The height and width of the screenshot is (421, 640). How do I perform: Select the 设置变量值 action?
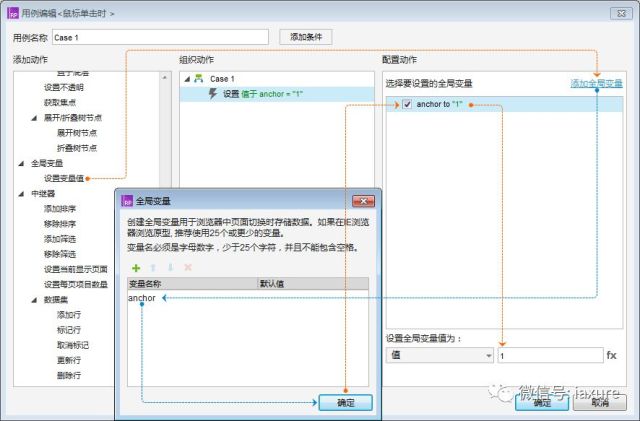point(64,178)
